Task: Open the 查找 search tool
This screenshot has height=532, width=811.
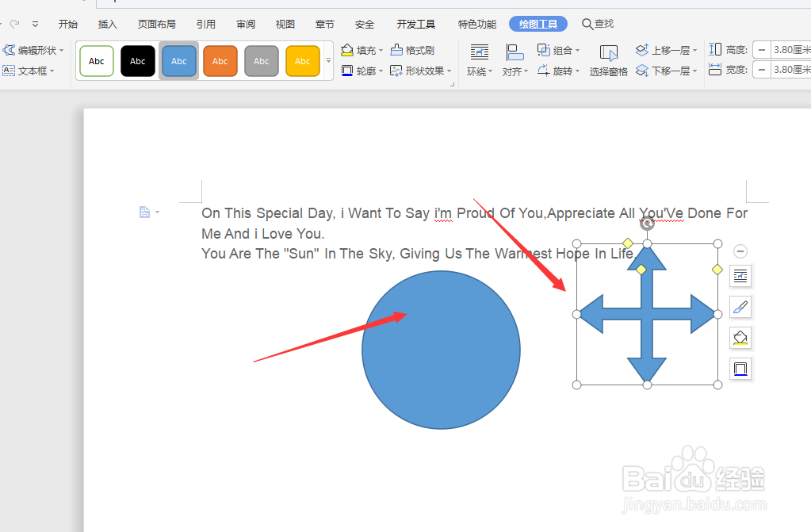Action: tap(598, 24)
